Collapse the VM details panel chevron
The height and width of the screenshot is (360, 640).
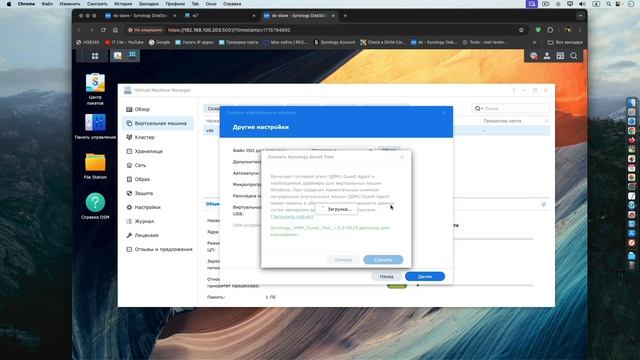[x=544, y=204]
